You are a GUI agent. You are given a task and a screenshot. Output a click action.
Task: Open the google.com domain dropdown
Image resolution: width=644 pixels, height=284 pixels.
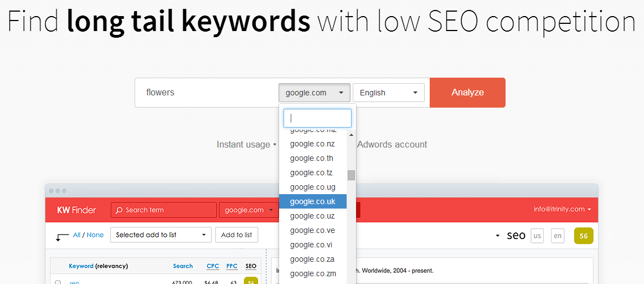(x=315, y=93)
